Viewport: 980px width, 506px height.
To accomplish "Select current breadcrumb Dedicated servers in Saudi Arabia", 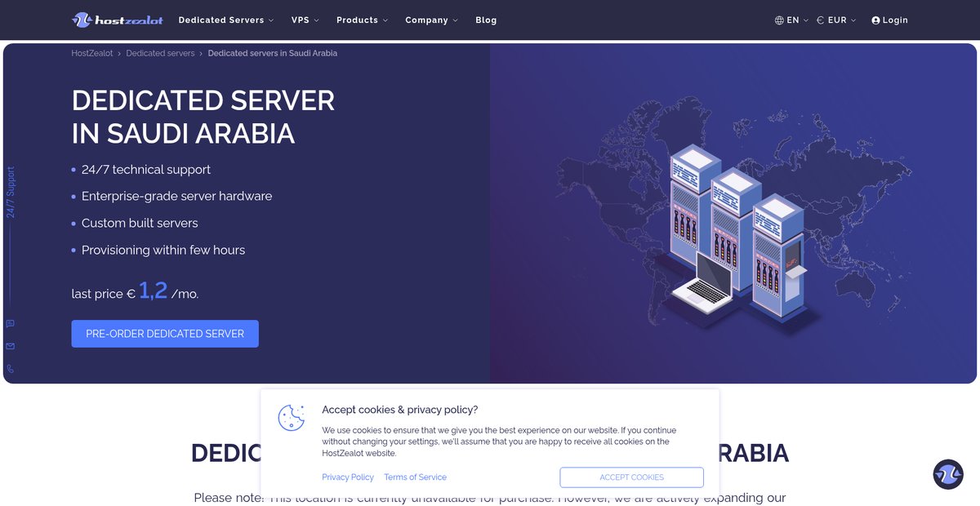I will (x=273, y=53).
